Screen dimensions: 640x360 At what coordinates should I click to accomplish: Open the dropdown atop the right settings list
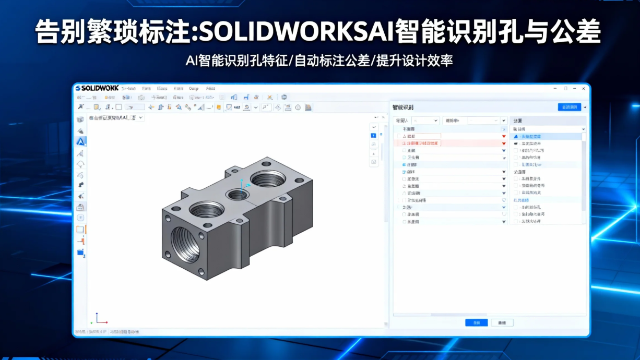click(549, 129)
